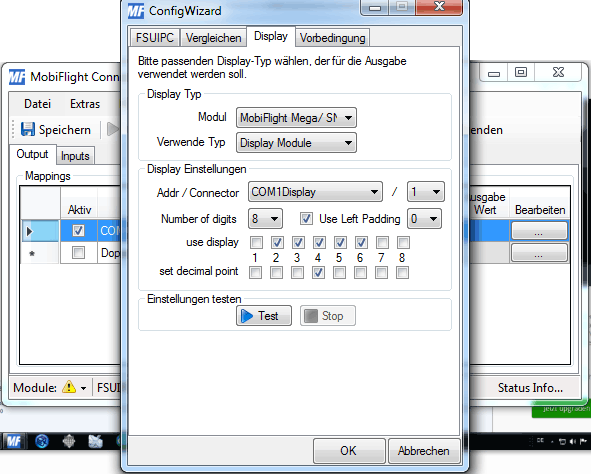Click the grey Stop square icon
Image resolution: width=591 pixels, height=474 pixels.
311,316
